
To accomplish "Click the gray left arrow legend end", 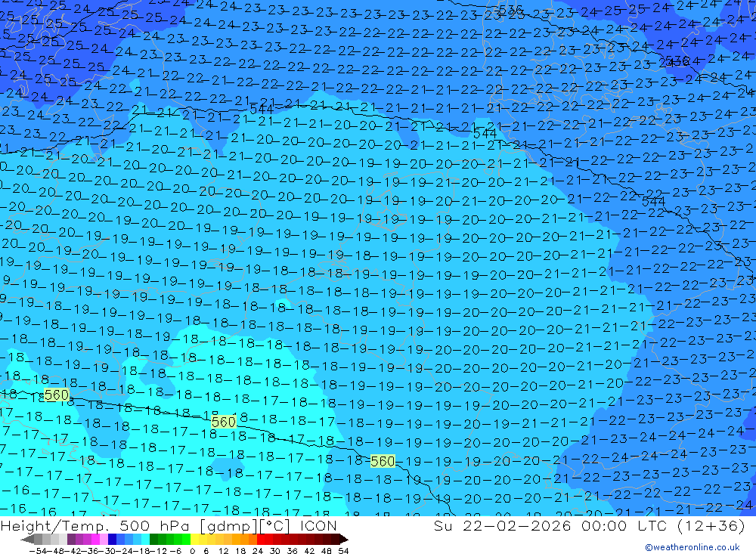I will coord(27,539).
